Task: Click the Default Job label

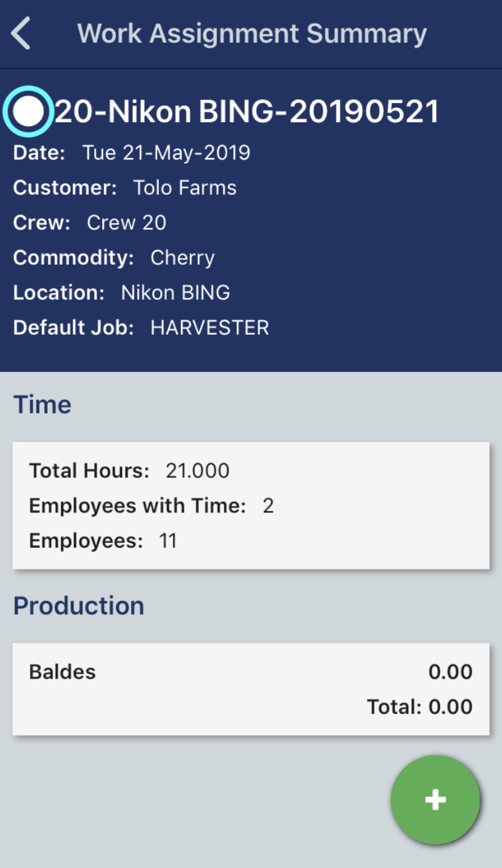Action: click(73, 328)
